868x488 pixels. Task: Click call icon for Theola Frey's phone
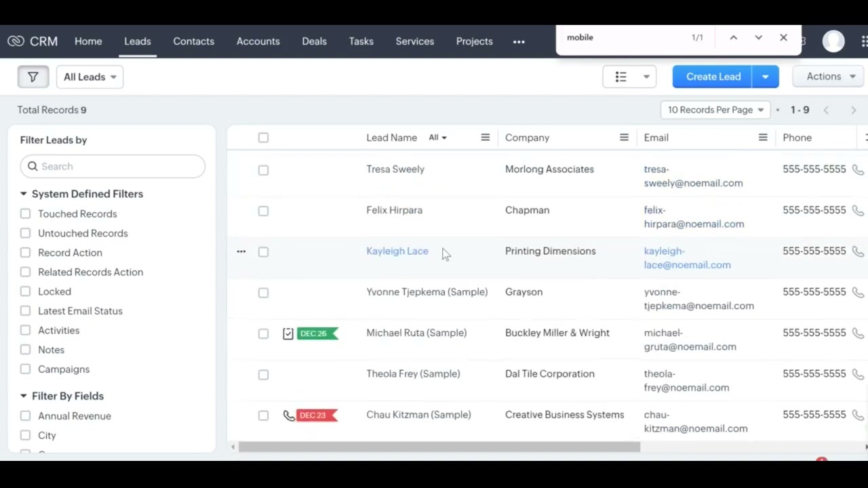858,374
